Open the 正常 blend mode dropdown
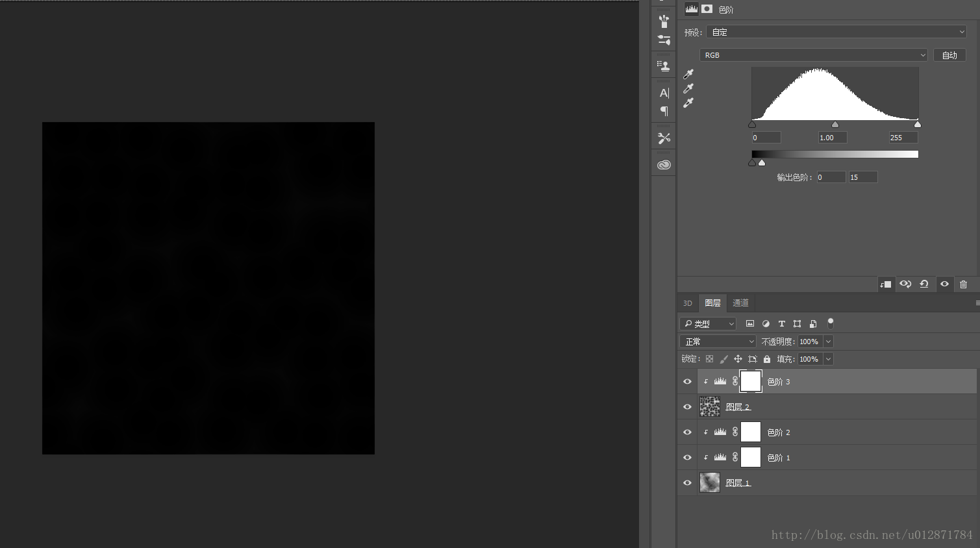This screenshot has height=548, width=980. [x=718, y=342]
